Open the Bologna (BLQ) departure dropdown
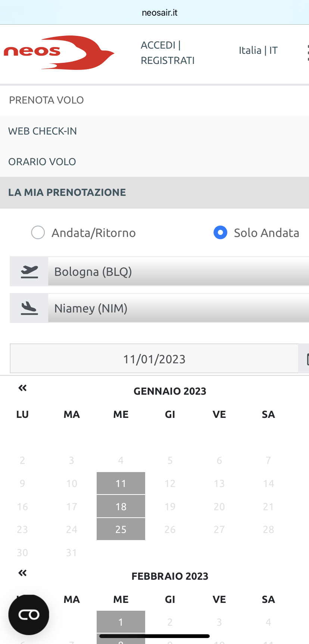This screenshot has width=309, height=644. pyautogui.click(x=178, y=272)
